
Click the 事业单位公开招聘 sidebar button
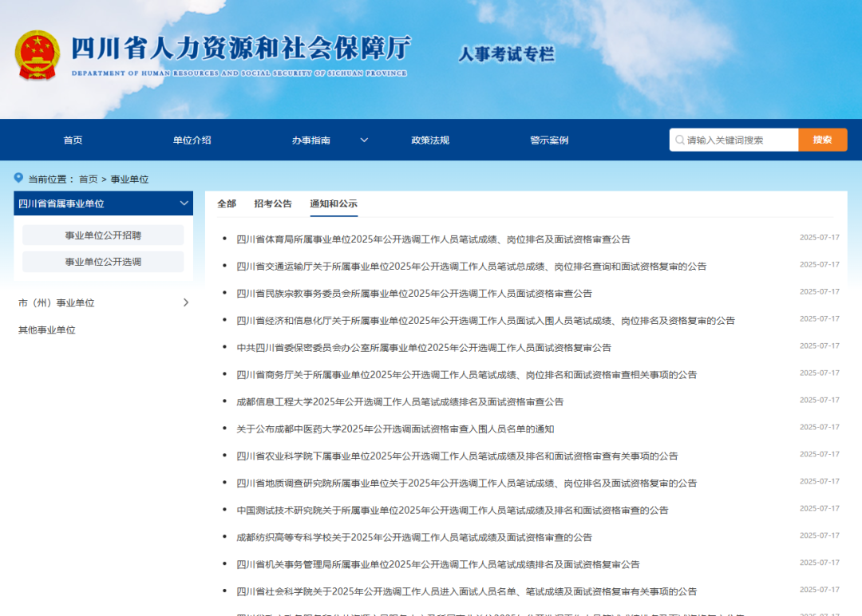(x=103, y=235)
